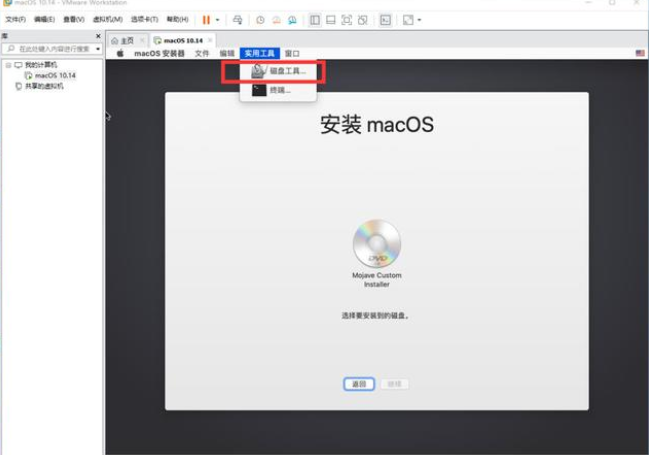The height and width of the screenshot is (455, 649).
Task: Click the stretch guest display icon
Action: 408,20
